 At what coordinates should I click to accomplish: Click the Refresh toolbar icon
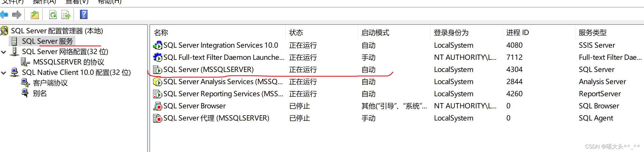(x=53, y=14)
